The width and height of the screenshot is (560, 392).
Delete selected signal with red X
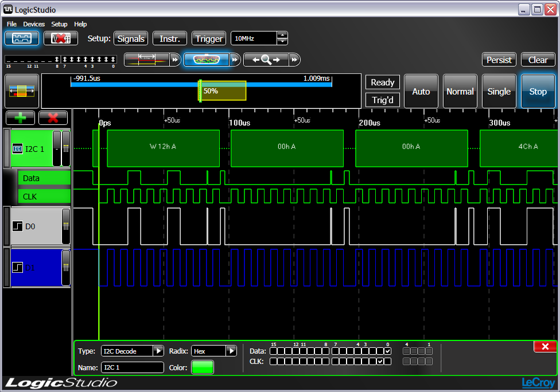pos(53,117)
